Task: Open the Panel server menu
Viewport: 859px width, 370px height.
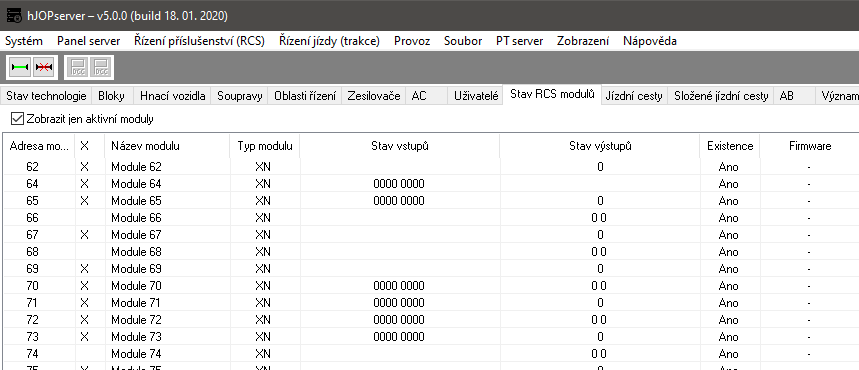Action: 89,41
